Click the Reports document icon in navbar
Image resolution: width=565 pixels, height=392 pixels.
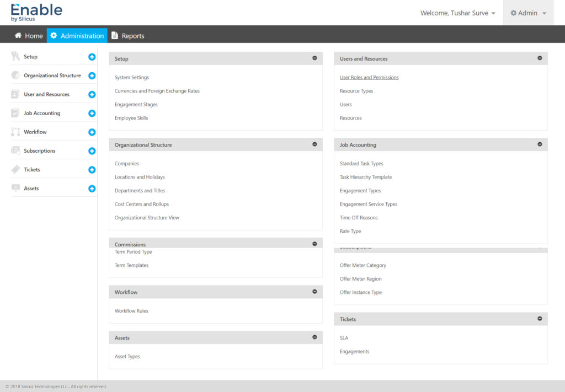point(115,35)
